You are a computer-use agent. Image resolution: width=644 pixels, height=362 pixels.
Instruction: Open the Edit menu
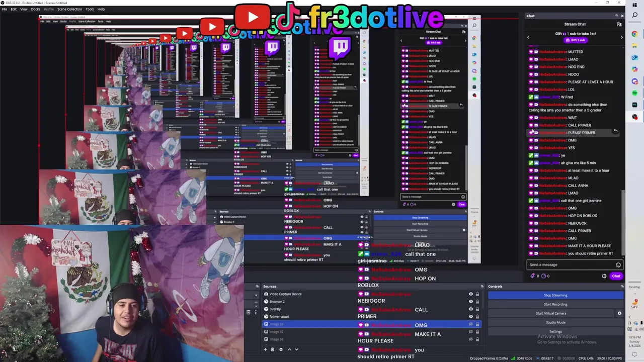point(14,9)
